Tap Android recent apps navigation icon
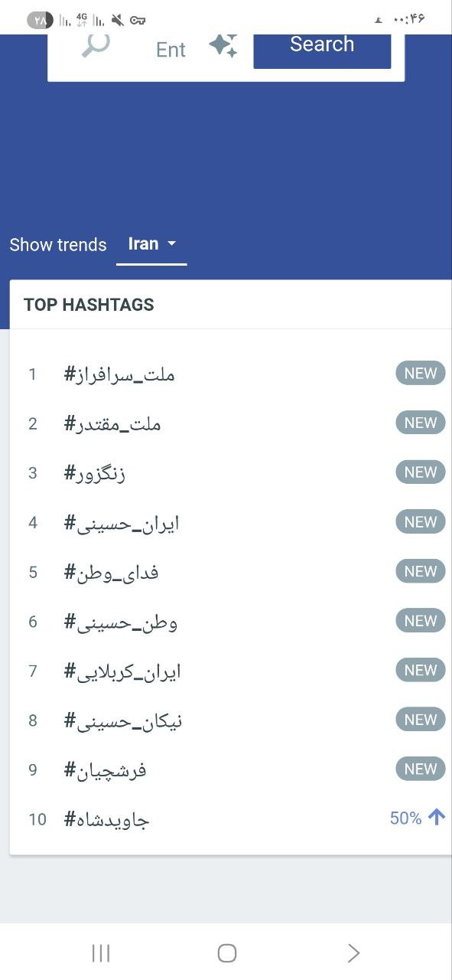The image size is (452, 980). click(x=101, y=953)
